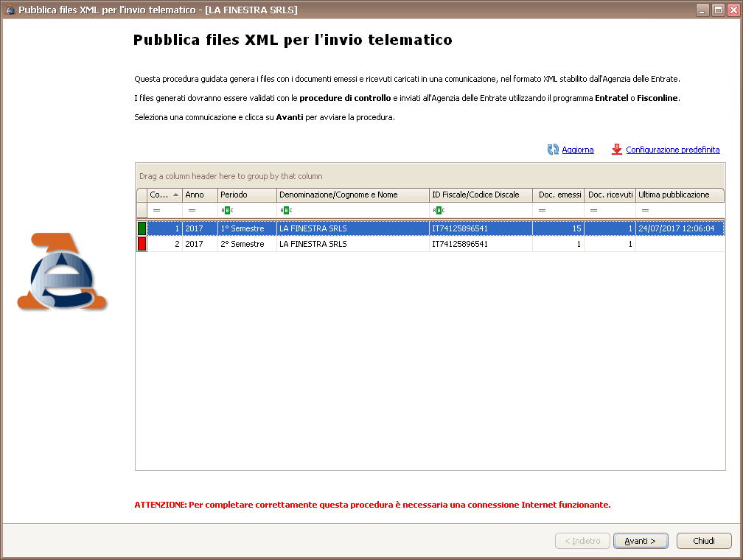Click the Periodo filter ABC icon
The width and height of the screenshot is (743, 560).
[227, 211]
